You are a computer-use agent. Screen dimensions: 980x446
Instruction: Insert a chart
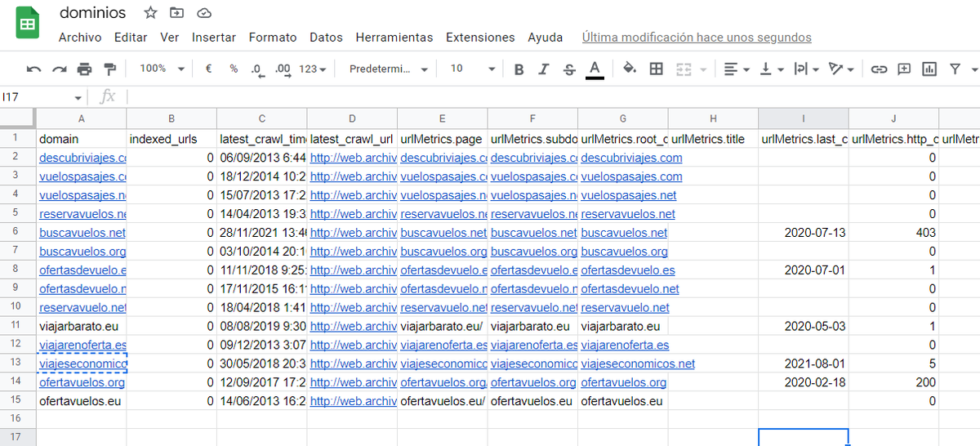pyautogui.click(x=929, y=69)
